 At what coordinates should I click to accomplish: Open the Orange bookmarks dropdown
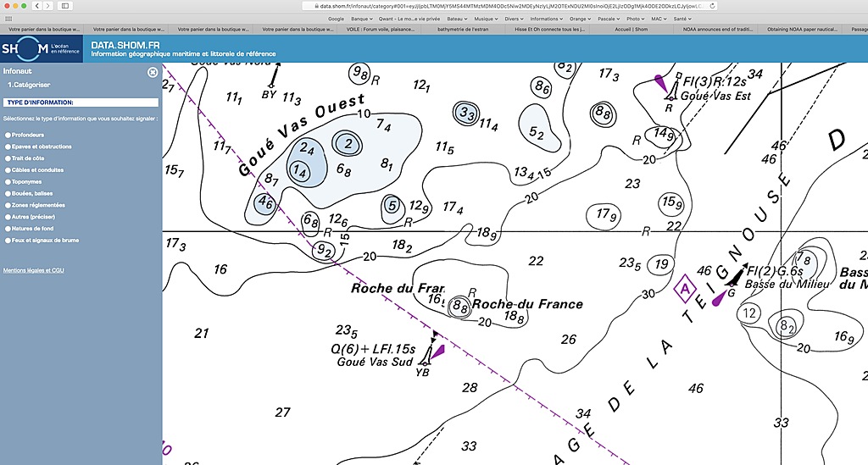click(x=580, y=19)
